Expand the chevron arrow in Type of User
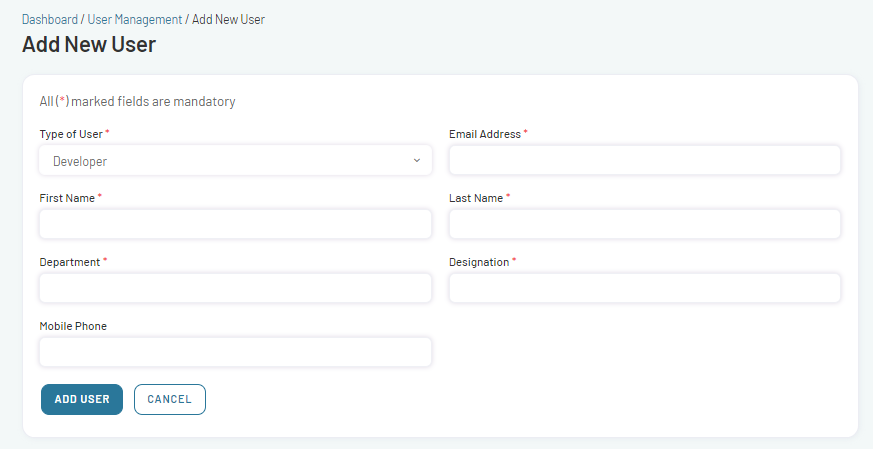Image resolution: width=873 pixels, height=449 pixels. 416,160
